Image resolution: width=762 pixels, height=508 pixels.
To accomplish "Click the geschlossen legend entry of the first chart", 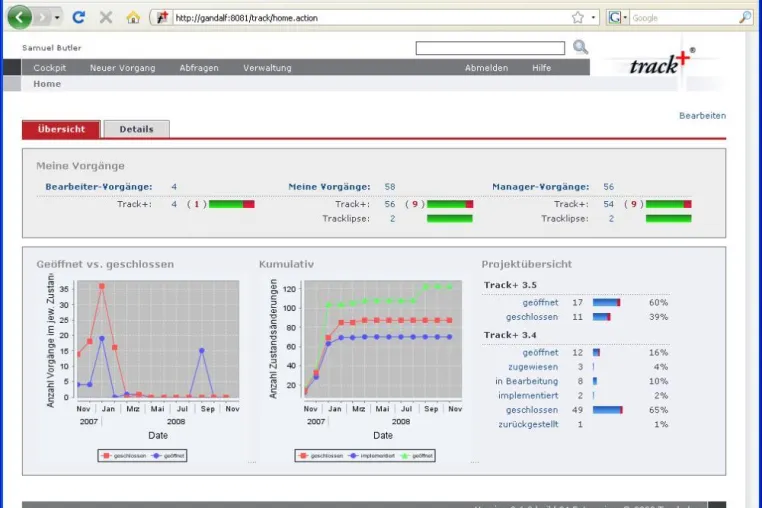I will pyautogui.click(x=124, y=455).
